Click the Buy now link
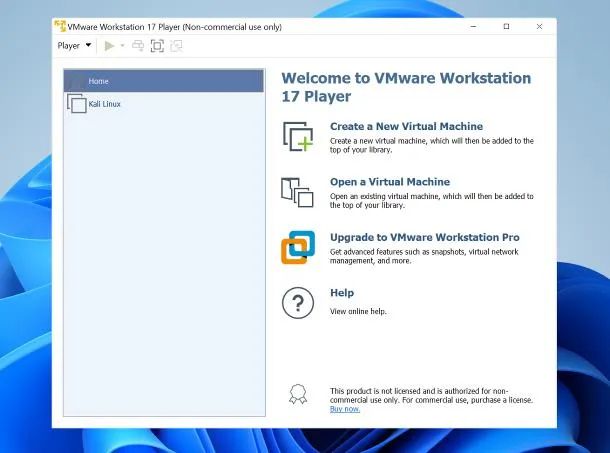The image size is (610, 453). (x=345, y=409)
